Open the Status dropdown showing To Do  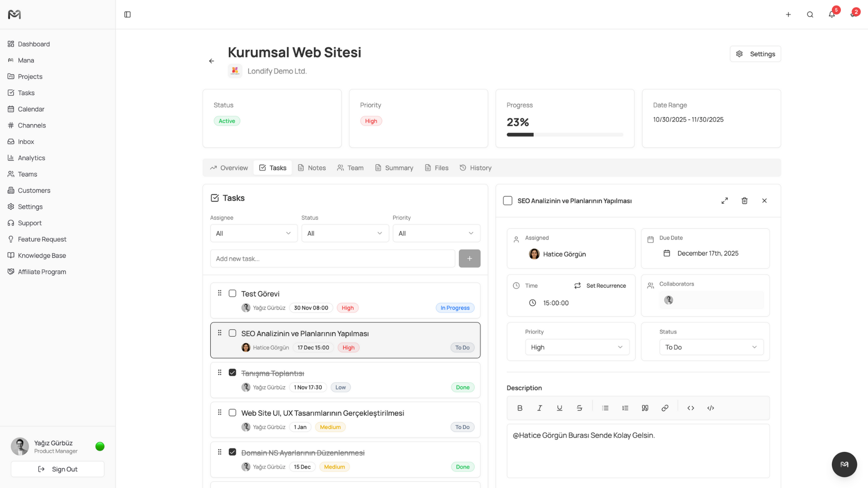tap(711, 347)
